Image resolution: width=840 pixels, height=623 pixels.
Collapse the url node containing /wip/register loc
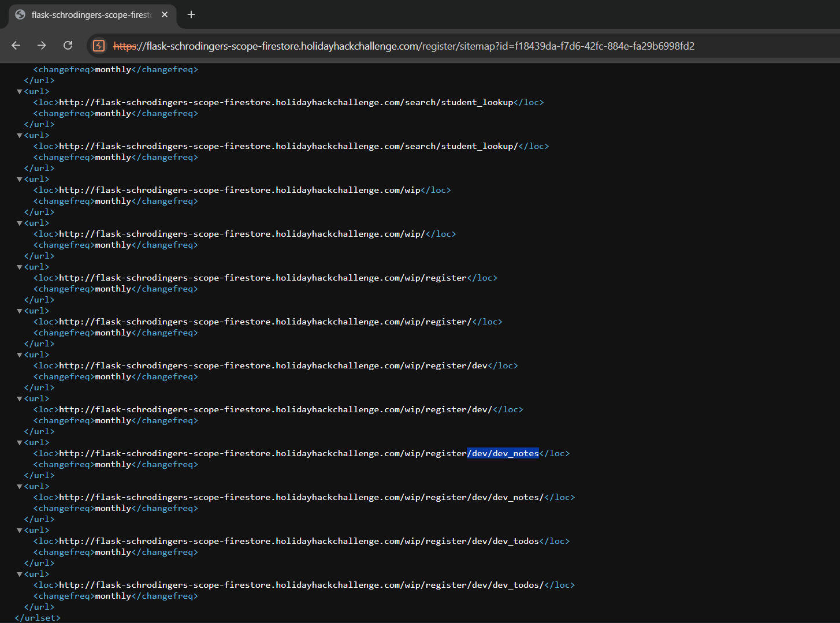20,267
